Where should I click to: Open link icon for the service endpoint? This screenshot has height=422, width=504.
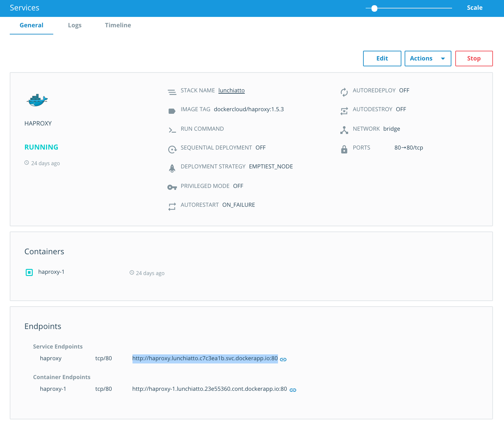[283, 360]
